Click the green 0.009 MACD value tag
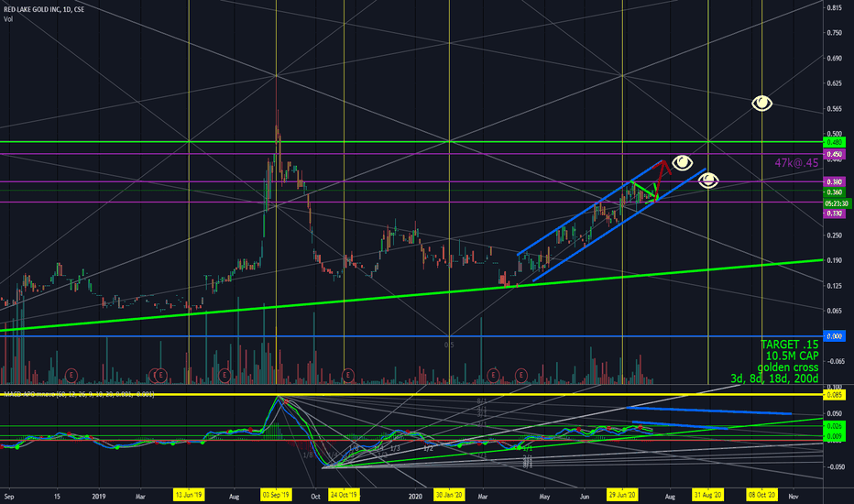Viewport: 854px width, 504px height. tap(835, 436)
